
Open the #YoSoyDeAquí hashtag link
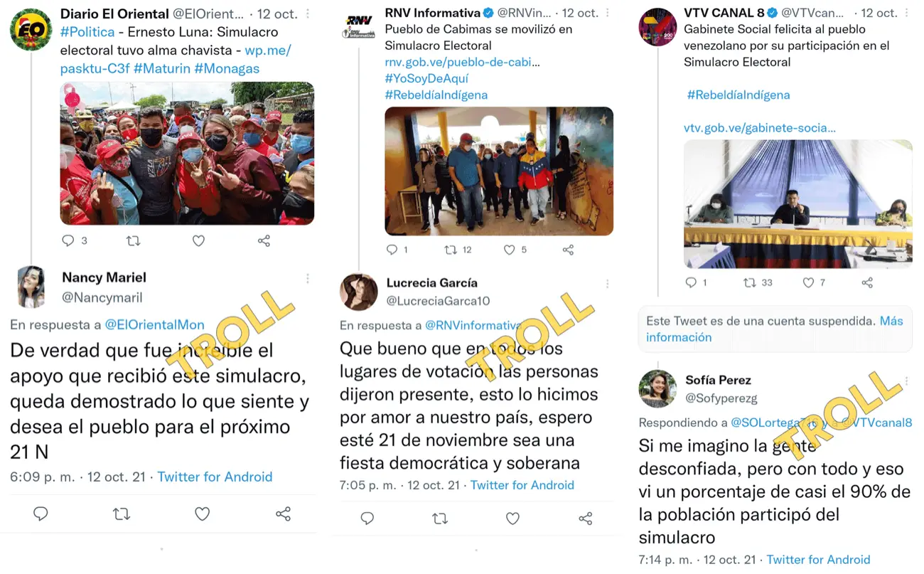pos(426,78)
